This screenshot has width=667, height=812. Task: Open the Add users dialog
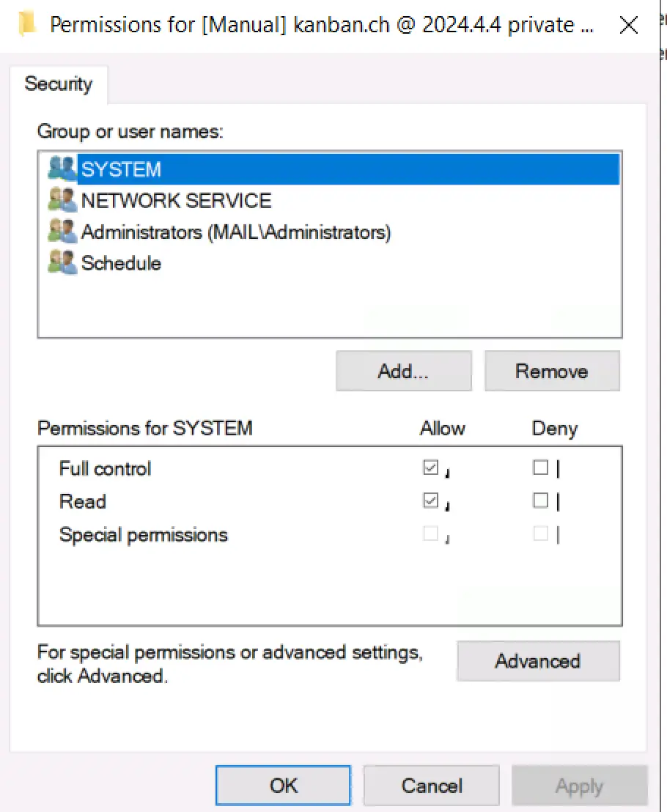tap(403, 371)
